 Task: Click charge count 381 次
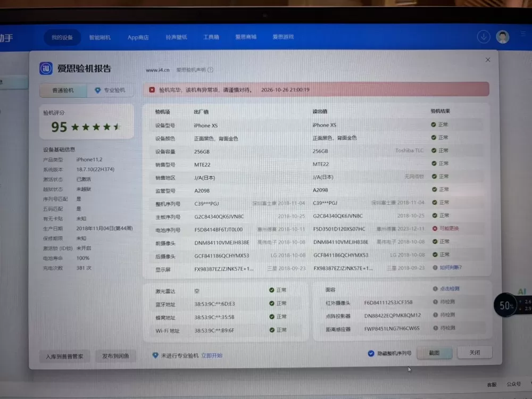84,268
